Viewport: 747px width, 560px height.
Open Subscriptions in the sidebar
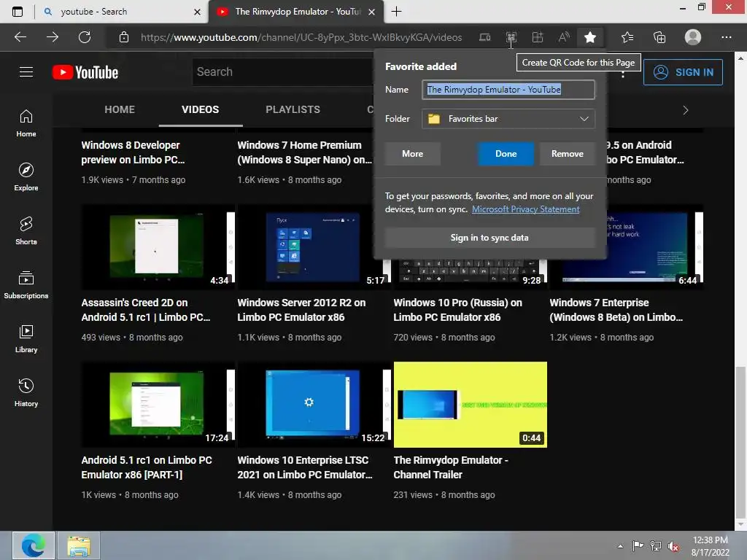click(26, 285)
